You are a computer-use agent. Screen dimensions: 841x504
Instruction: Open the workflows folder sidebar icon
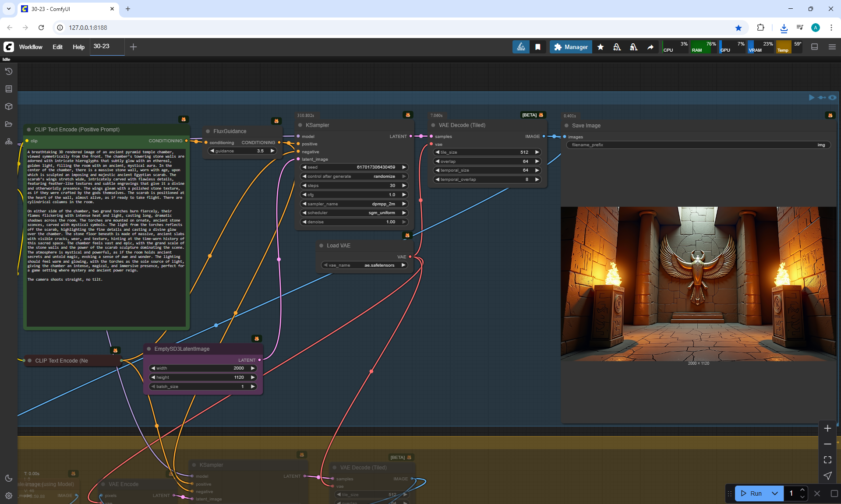9,124
